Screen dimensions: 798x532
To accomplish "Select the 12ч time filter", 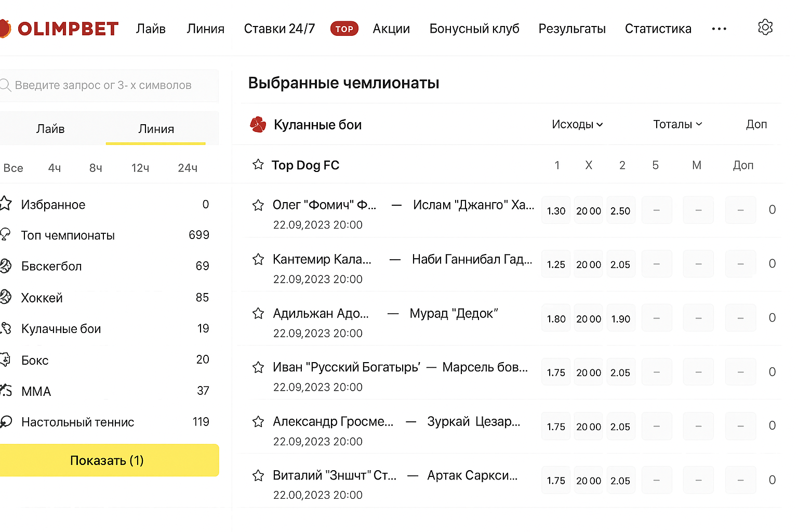I will tap(140, 168).
